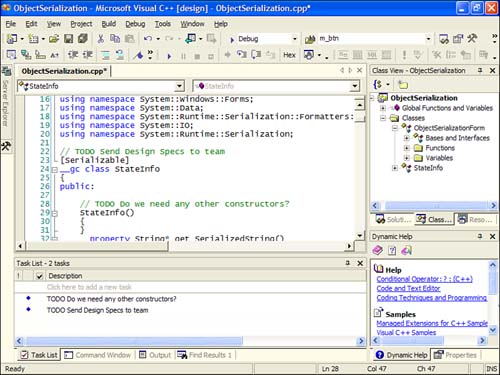Viewport: 500px width, 375px height.
Task: Open the Build menu
Action: point(109,24)
